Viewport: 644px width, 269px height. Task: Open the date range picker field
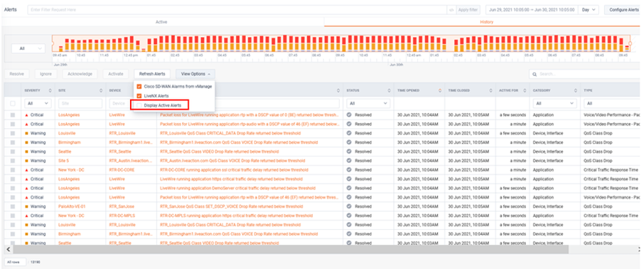coord(532,9)
